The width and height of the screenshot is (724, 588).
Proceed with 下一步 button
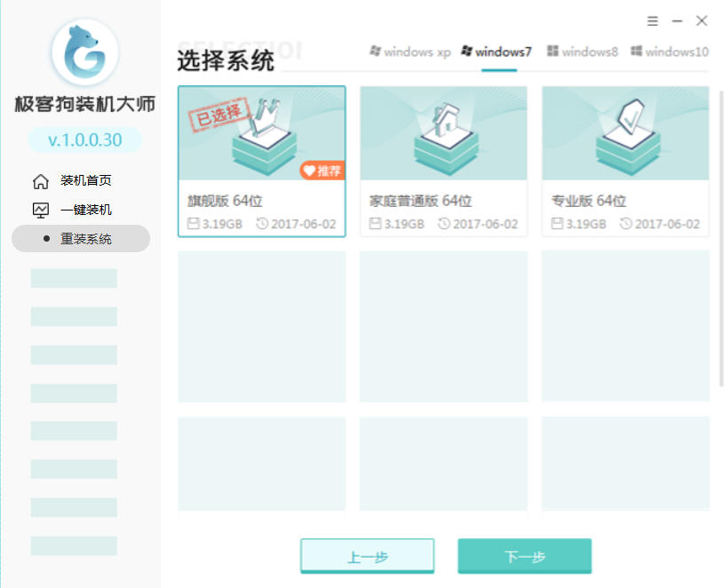[x=524, y=556]
